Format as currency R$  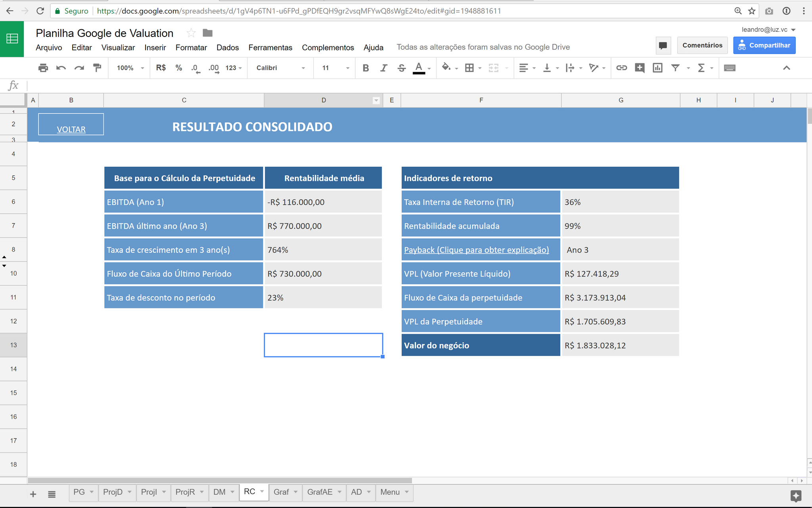click(161, 68)
